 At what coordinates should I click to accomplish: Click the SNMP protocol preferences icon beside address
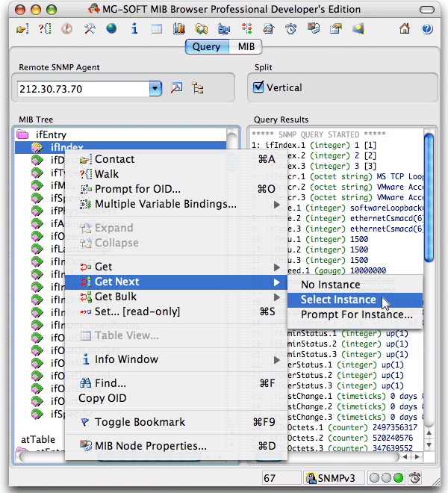tap(176, 87)
